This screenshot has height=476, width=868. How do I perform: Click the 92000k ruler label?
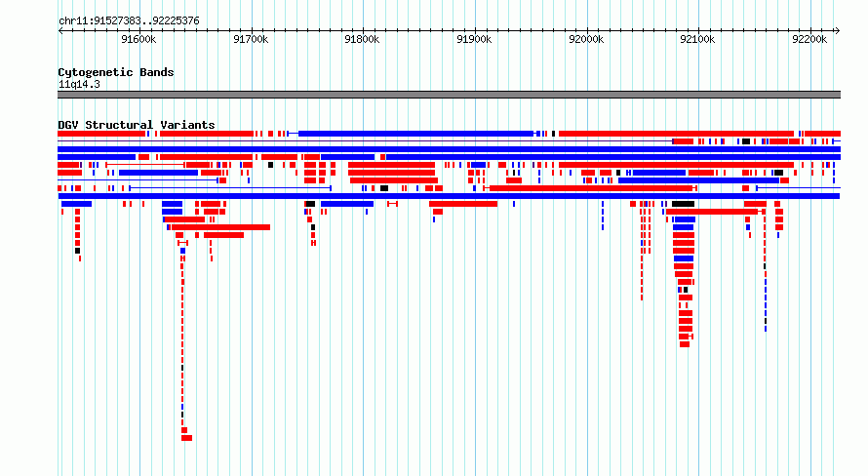[586, 39]
